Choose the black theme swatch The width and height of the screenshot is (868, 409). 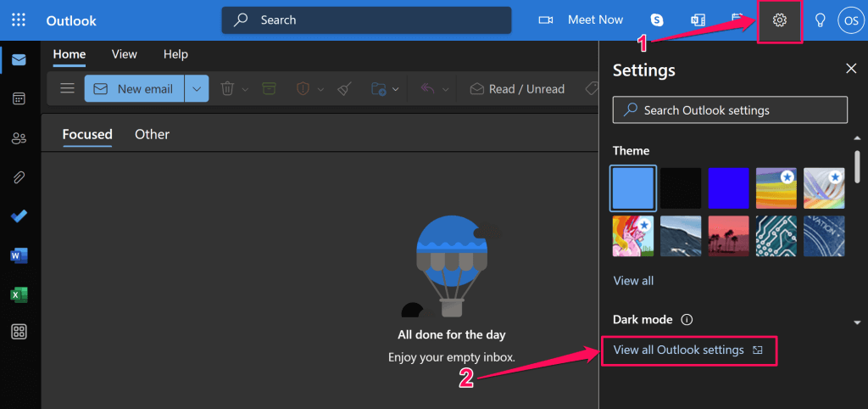(x=681, y=188)
